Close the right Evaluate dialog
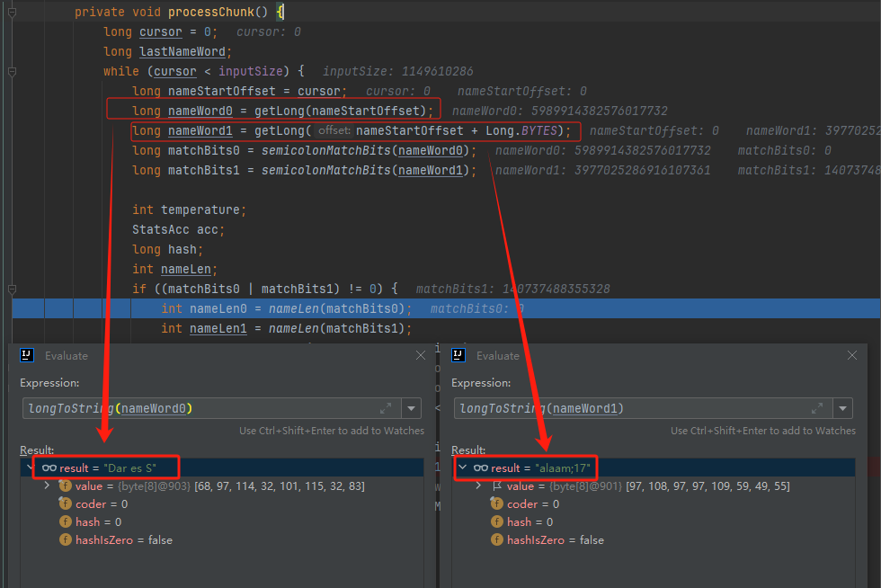The height and width of the screenshot is (588, 881). point(852,355)
